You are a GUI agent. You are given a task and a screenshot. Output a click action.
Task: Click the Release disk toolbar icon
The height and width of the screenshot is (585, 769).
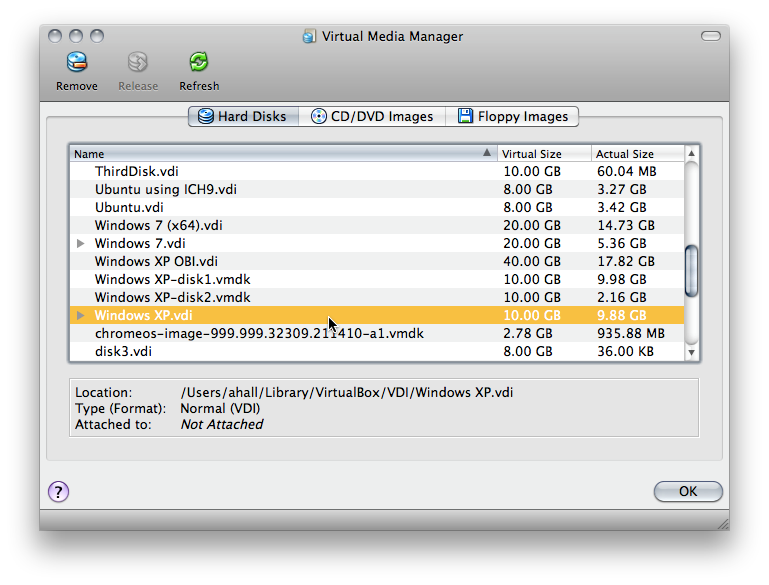[138, 63]
